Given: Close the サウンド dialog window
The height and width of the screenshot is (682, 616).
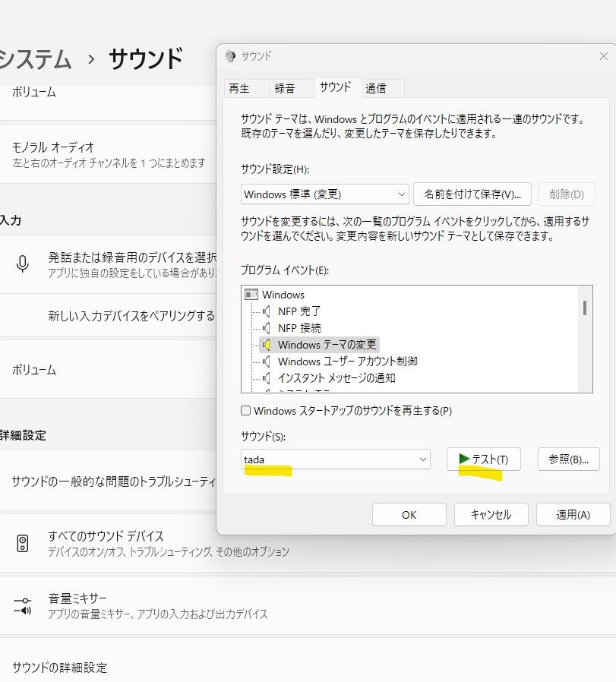Looking at the screenshot, I should [603, 56].
